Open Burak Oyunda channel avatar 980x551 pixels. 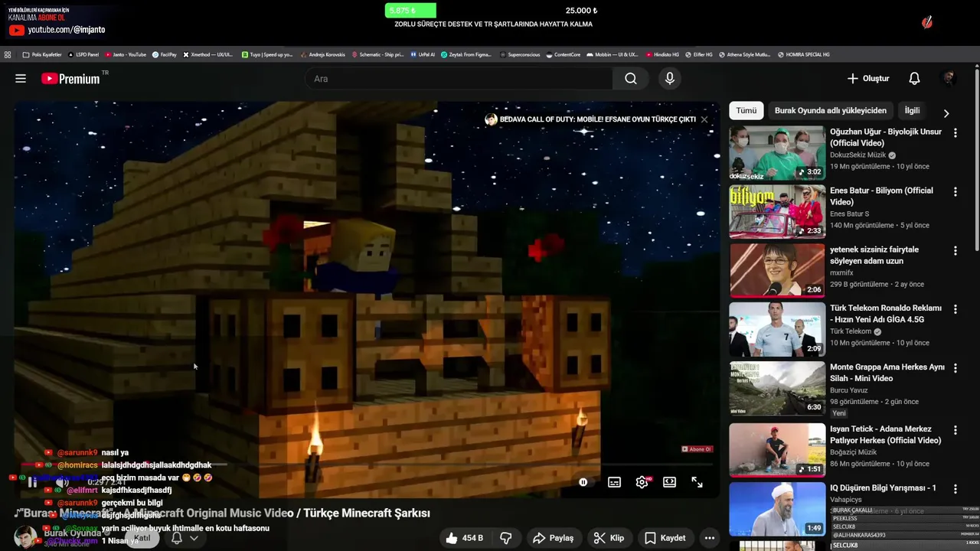(x=25, y=537)
